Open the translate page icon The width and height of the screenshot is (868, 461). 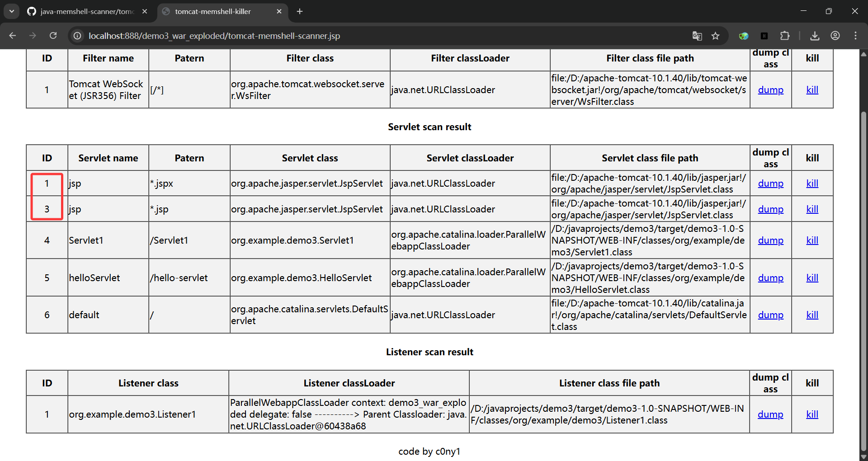pyautogui.click(x=697, y=36)
